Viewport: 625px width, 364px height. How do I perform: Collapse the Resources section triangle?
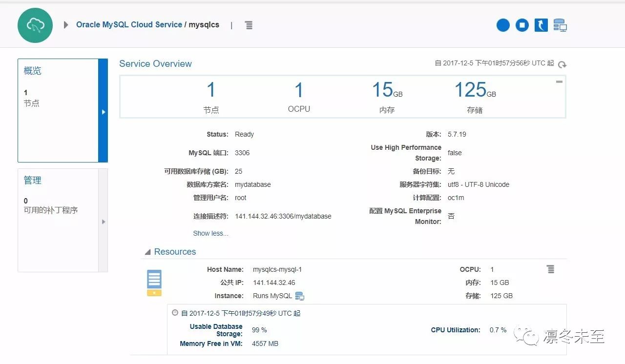pos(147,252)
